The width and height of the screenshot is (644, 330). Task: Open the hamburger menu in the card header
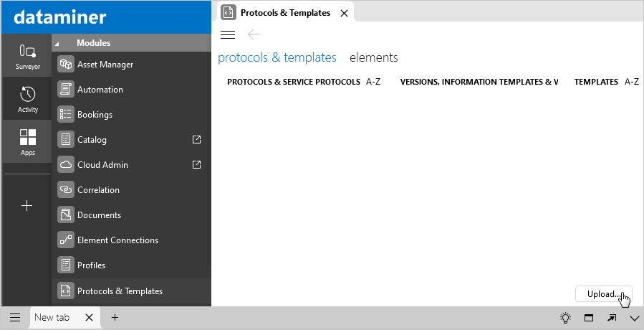coord(228,34)
